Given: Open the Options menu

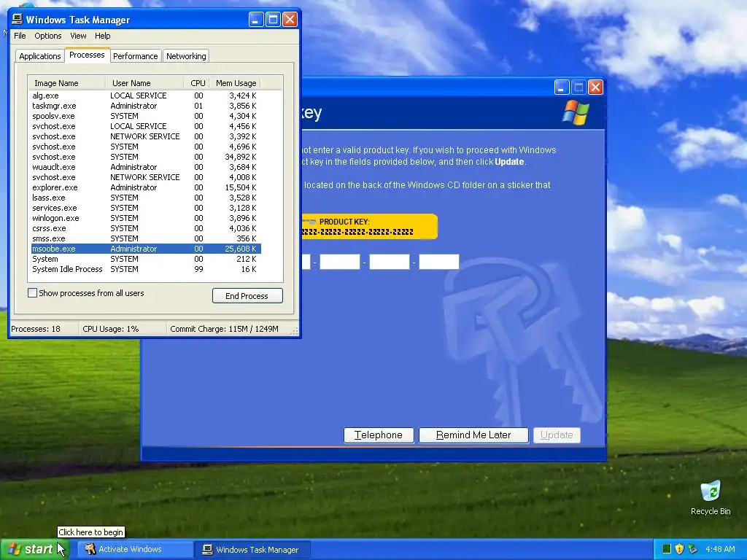Looking at the screenshot, I should coord(47,36).
